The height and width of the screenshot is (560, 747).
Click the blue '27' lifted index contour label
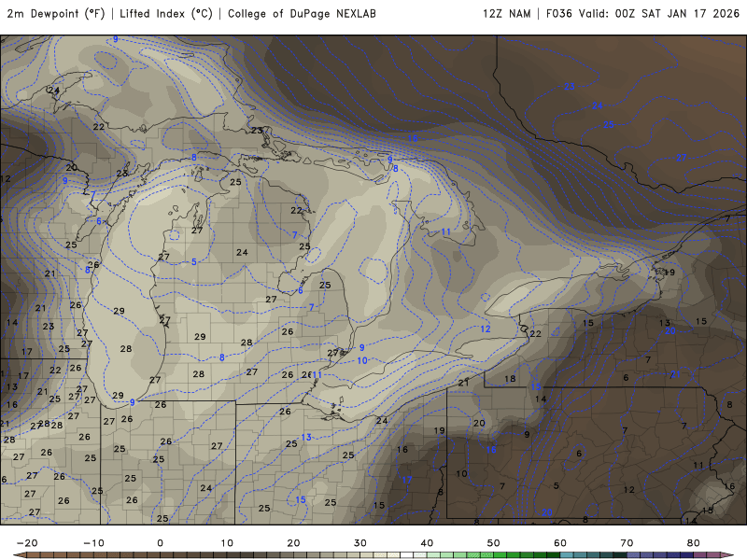point(682,158)
